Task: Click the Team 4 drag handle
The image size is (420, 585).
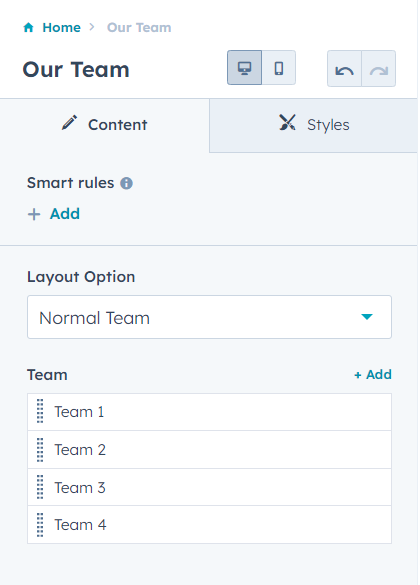Action: point(40,525)
